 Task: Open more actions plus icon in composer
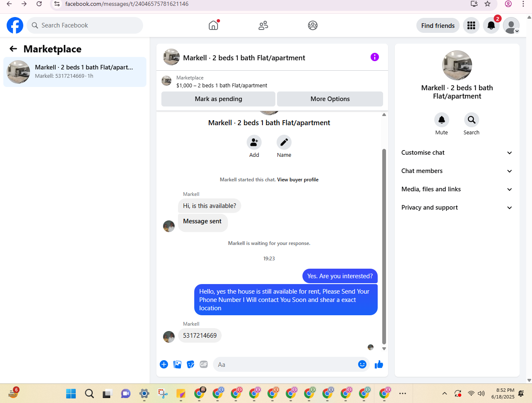(164, 364)
